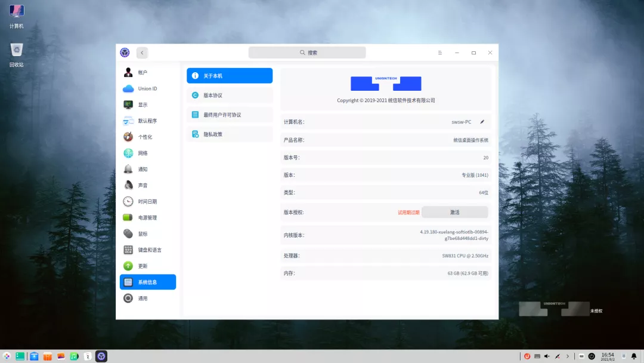Go back using the title bar arrow
Image resolution: width=644 pixels, height=363 pixels.
142,53
